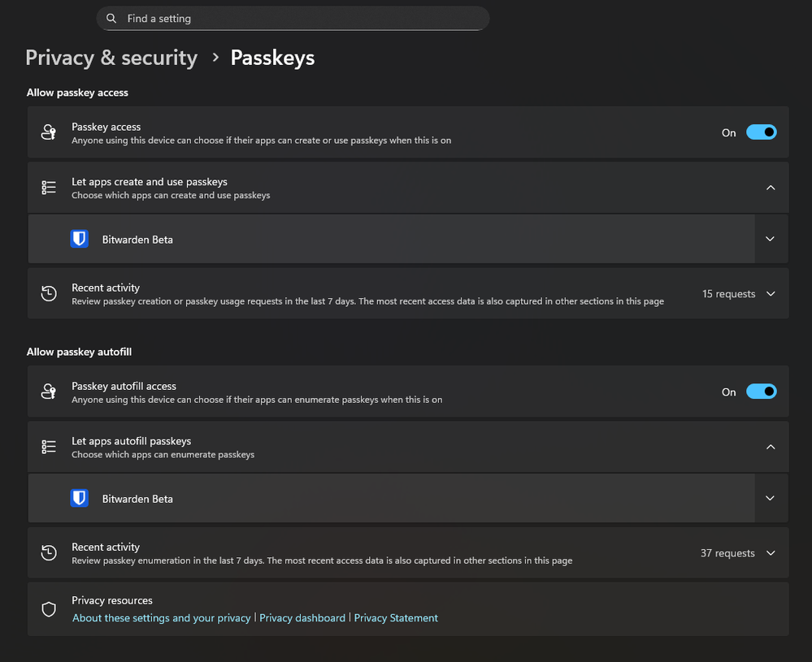Expand the 15 requests recent activity
This screenshot has height=662, width=812.
771,294
